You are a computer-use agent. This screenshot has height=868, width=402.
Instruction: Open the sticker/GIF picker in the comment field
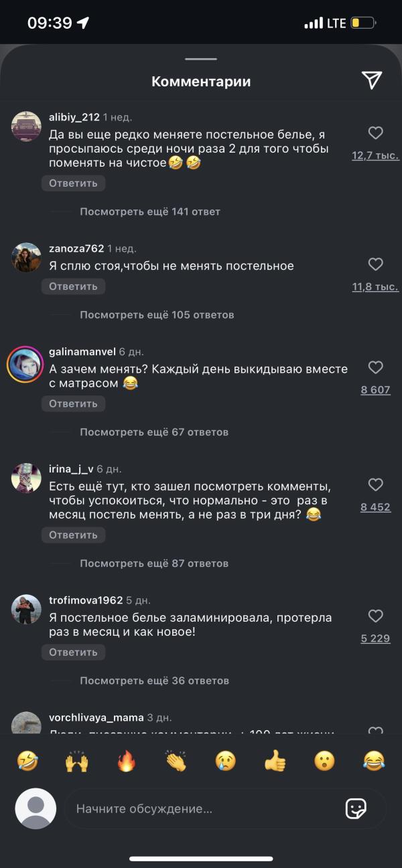coord(356,808)
